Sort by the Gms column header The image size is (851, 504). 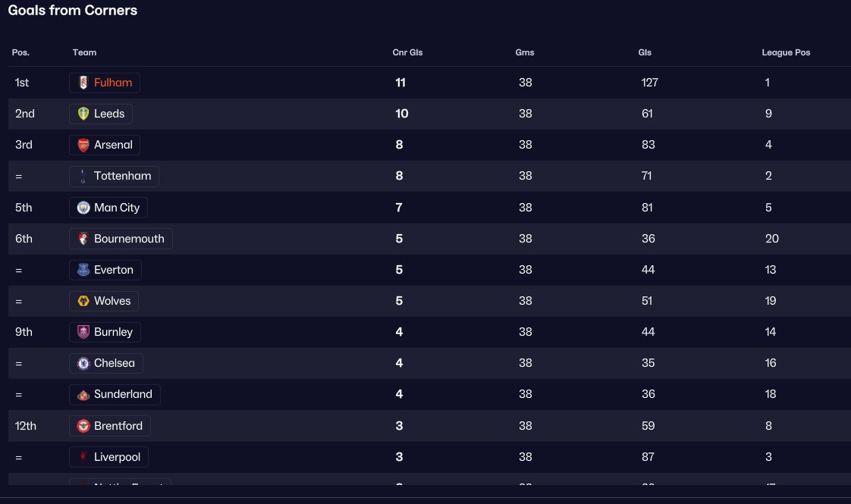(525, 52)
